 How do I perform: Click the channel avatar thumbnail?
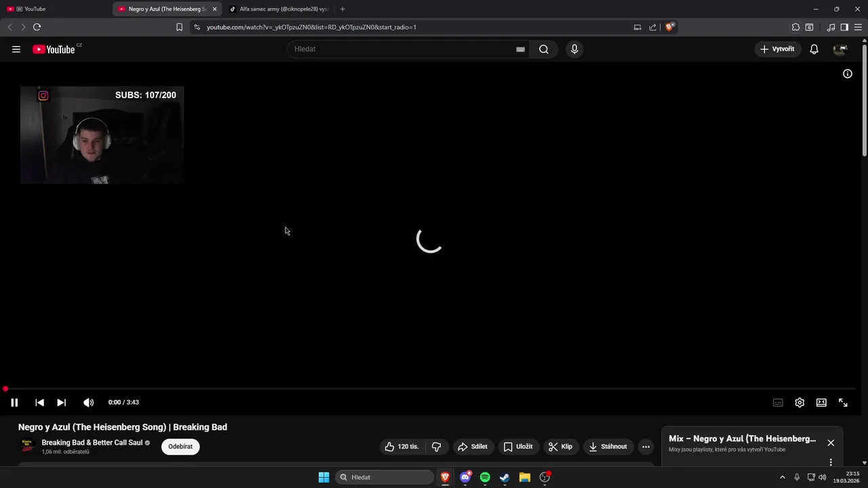tap(27, 447)
